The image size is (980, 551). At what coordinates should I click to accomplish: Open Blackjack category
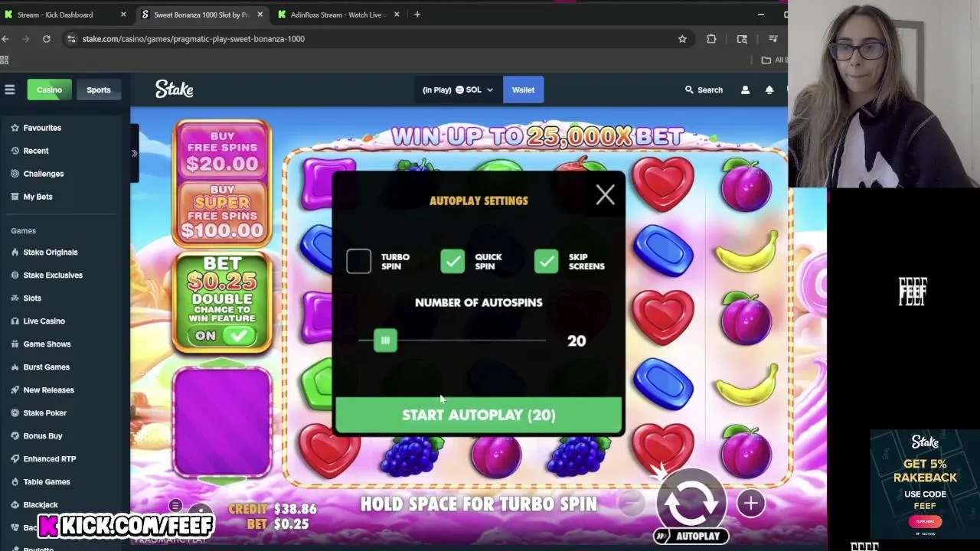click(x=41, y=504)
